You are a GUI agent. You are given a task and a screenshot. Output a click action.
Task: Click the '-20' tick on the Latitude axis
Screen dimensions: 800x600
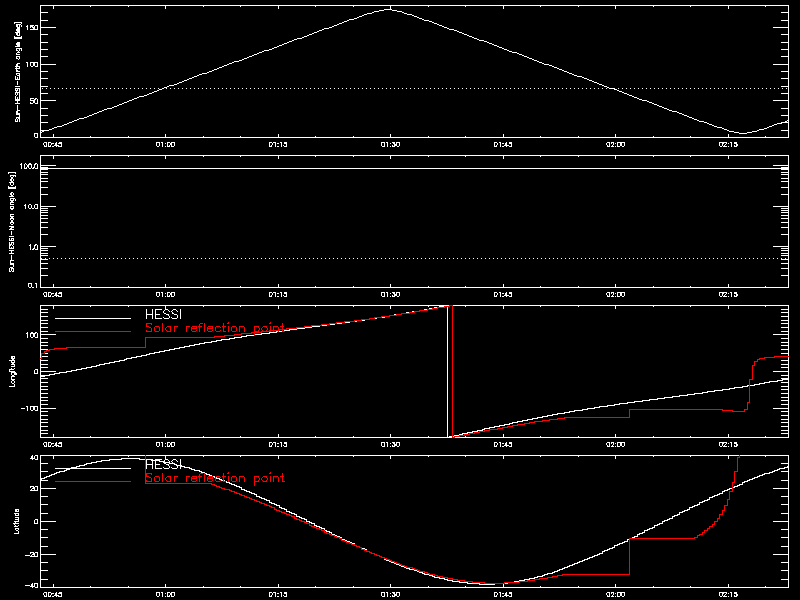[x=32, y=554]
